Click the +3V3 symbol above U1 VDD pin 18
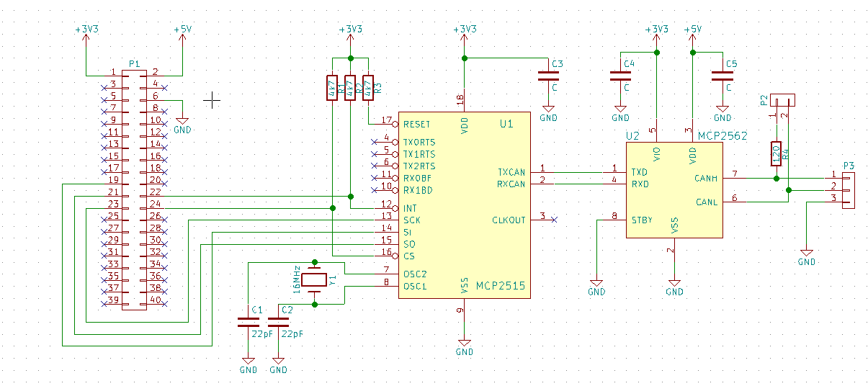Viewport: 868px width, 386px height. [x=465, y=35]
